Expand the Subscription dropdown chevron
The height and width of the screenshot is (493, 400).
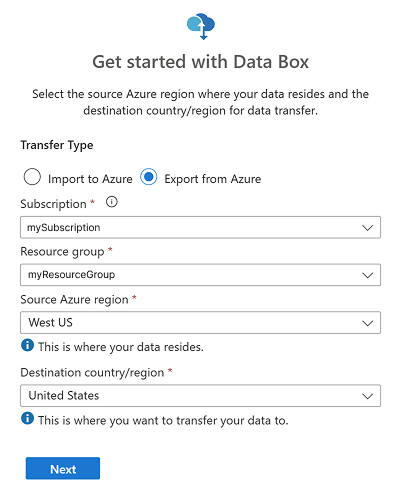pyautogui.click(x=367, y=228)
